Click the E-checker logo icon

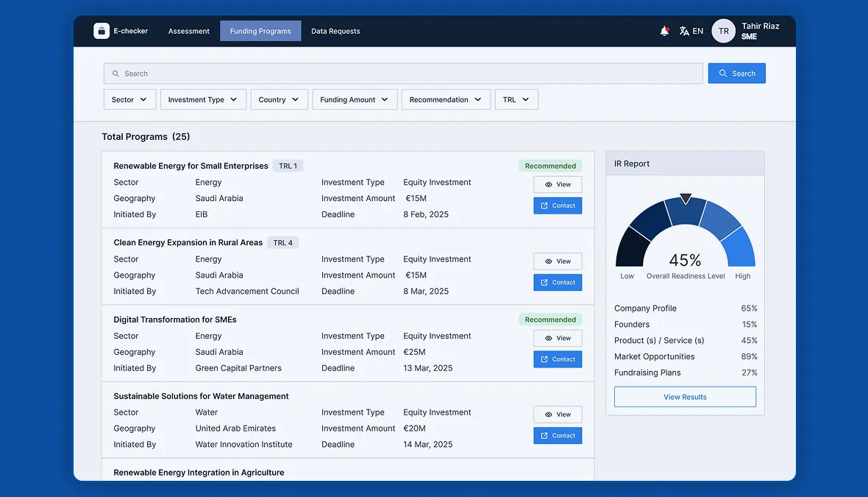(102, 31)
